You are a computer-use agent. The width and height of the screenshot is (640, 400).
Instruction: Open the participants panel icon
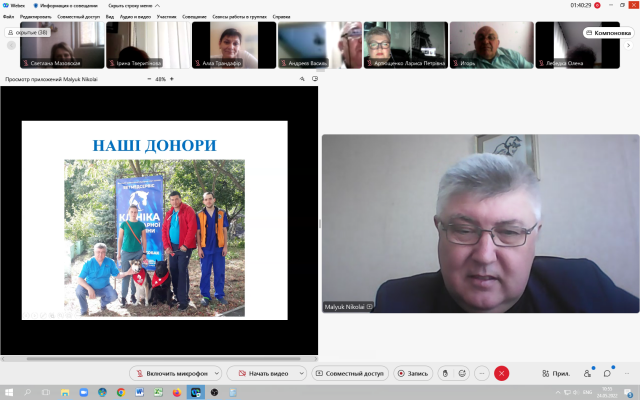587,373
